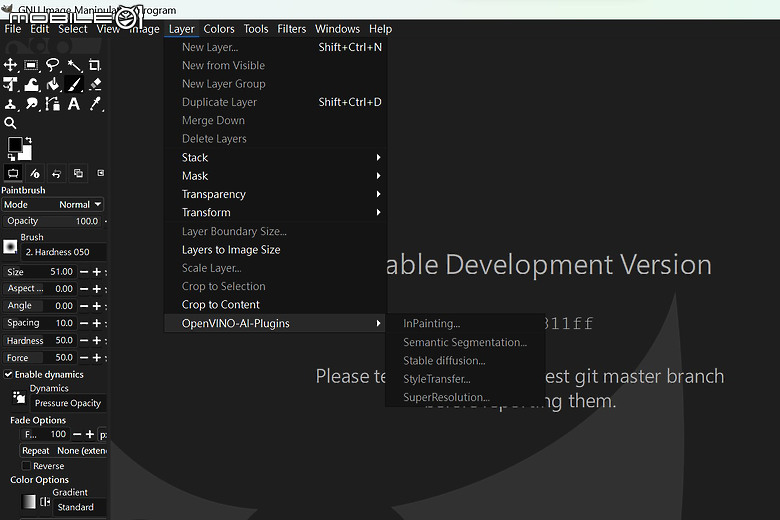Click the brush name field Hardness 050
This screenshot has width=780, height=520.
[64, 252]
